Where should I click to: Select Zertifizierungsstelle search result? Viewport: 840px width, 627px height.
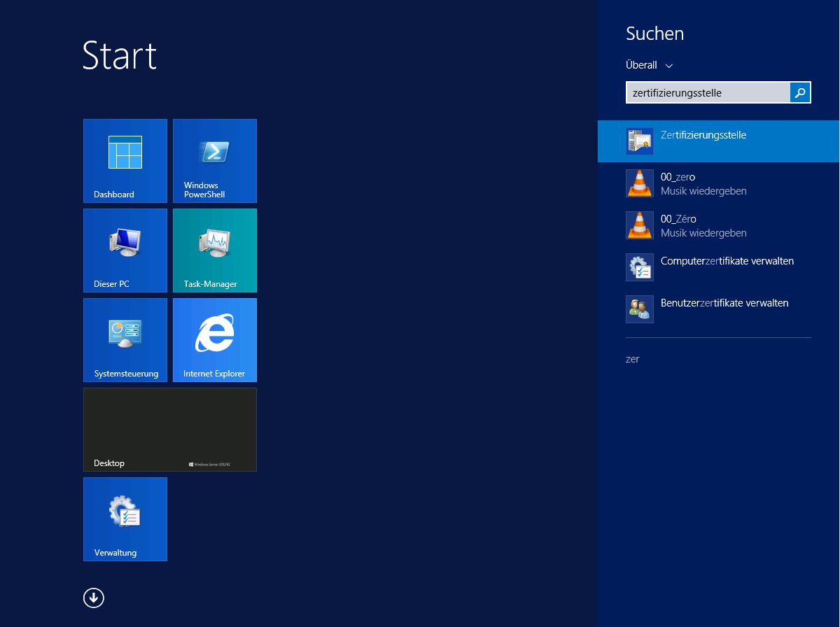pyautogui.click(x=703, y=136)
